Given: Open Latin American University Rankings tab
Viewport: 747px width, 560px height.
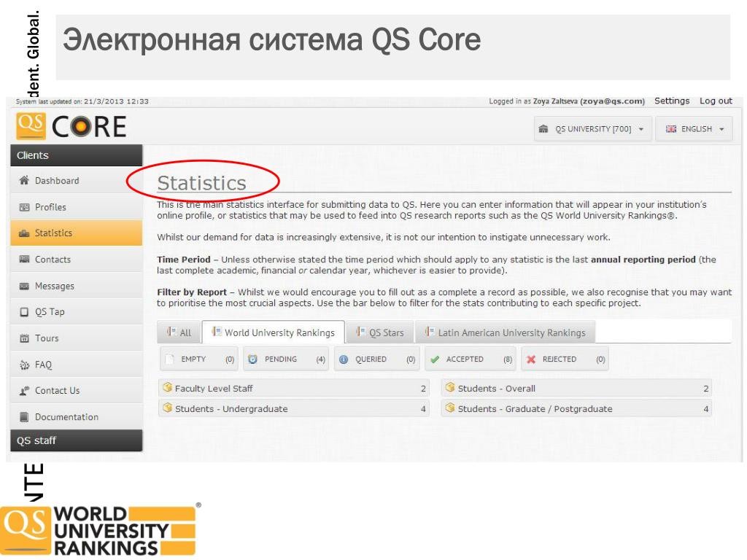Looking at the screenshot, I should click(506, 332).
